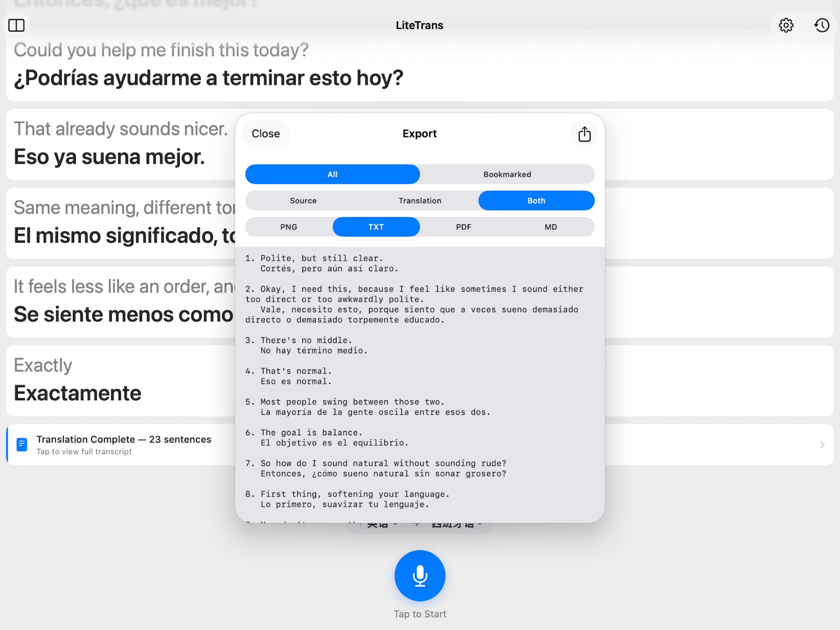Screen dimensions: 840x630
Task: Click 'First thing, softening your language.' line
Action: [x=355, y=494]
